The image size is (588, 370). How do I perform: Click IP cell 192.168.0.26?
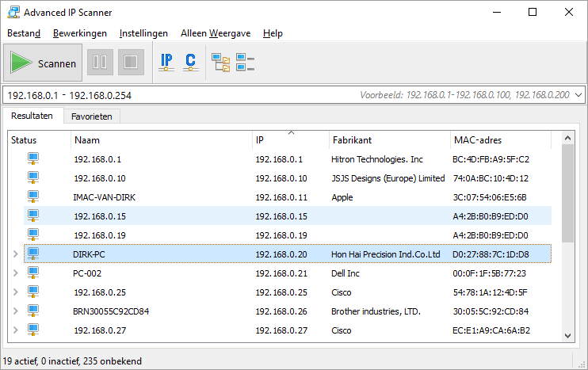[281, 311]
